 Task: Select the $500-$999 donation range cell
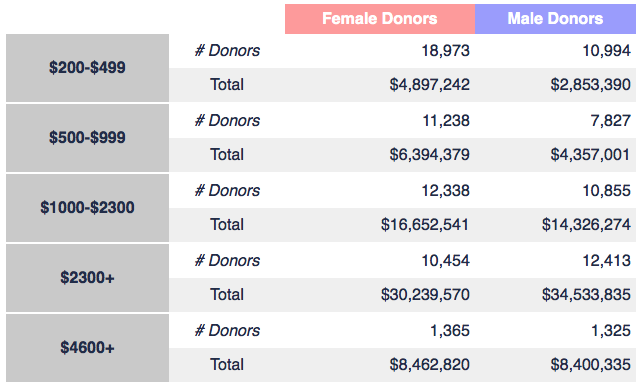tap(87, 138)
